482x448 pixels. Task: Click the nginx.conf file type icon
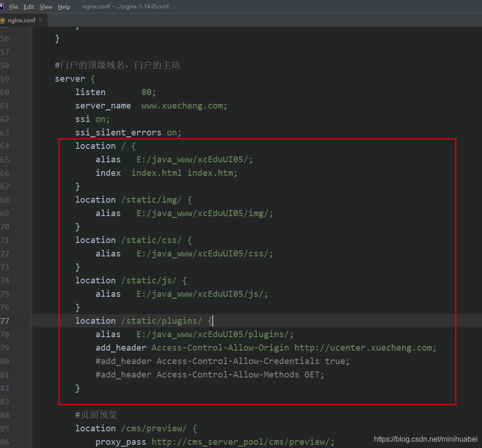pos(3,20)
